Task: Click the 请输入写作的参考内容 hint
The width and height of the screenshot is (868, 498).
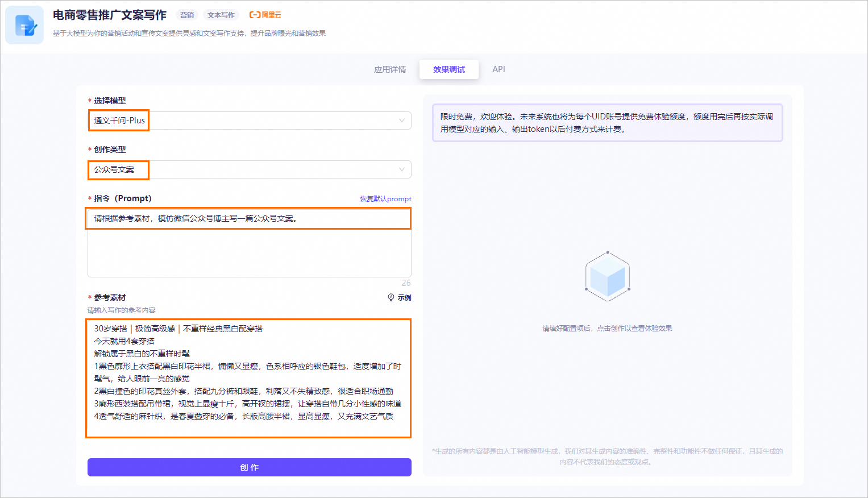Action: [122, 310]
